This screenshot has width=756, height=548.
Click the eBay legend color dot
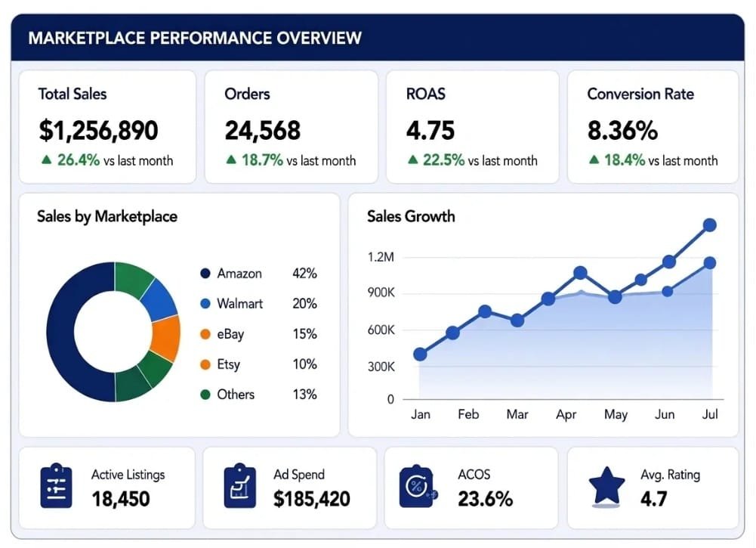point(205,334)
